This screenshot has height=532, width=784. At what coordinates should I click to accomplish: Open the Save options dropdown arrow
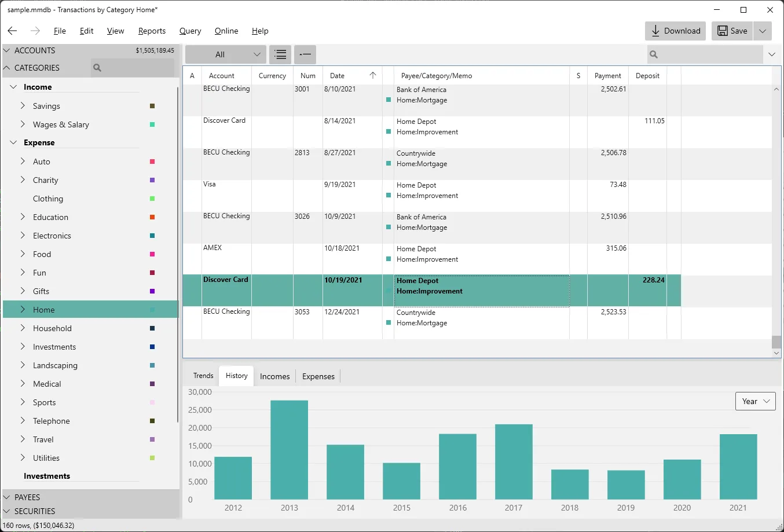coord(763,31)
